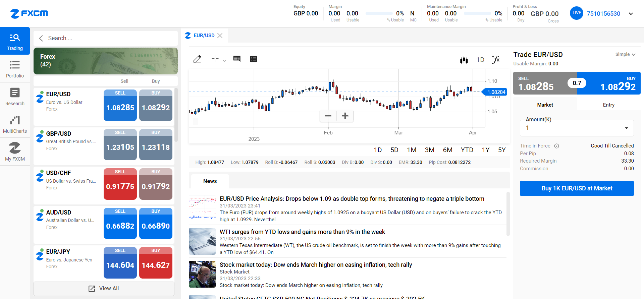Click EUR/USD SELL 1.08285 in instrument list
This screenshot has width=644, height=299.
click(x=120, y=105)
